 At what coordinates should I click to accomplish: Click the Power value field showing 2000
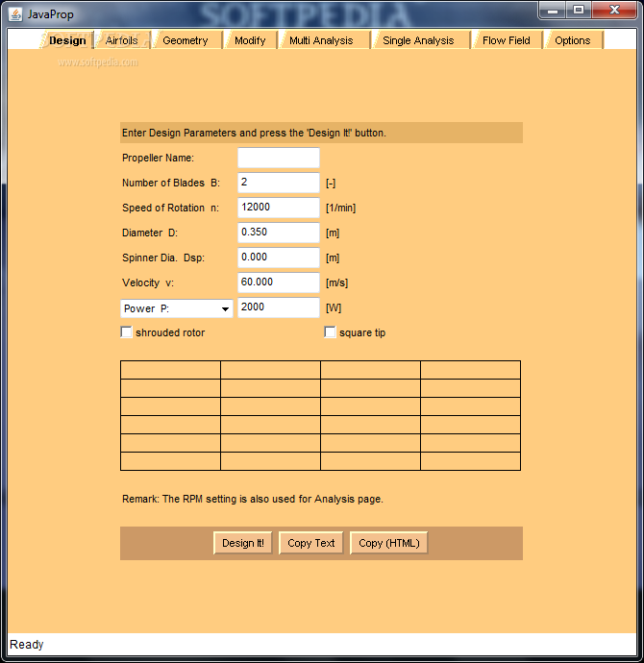coord(279,307)
